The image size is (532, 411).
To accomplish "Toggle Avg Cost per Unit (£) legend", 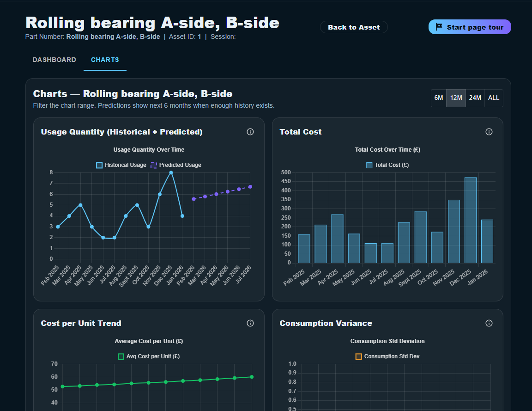I will [149, 356].
